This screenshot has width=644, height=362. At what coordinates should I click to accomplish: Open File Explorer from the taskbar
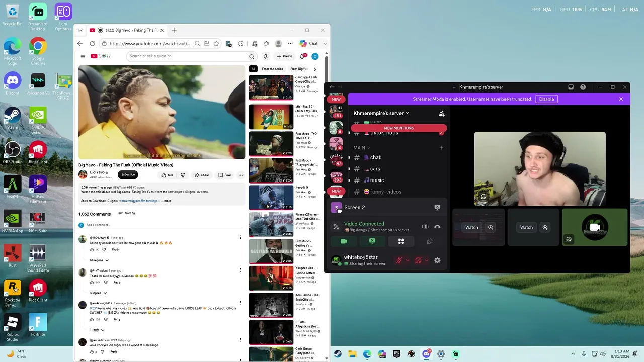pos(352,354)
